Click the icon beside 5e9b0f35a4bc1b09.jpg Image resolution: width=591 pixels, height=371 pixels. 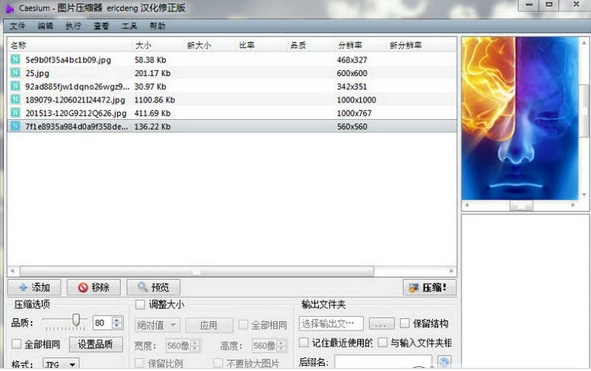(x=15, y=60)
